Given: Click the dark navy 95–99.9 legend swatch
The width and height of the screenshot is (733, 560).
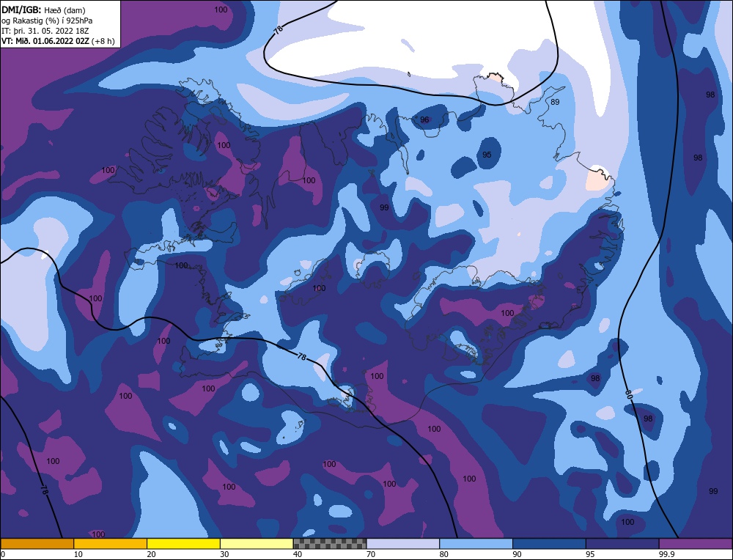Looking at the screenshot, I should pos(622,544).
